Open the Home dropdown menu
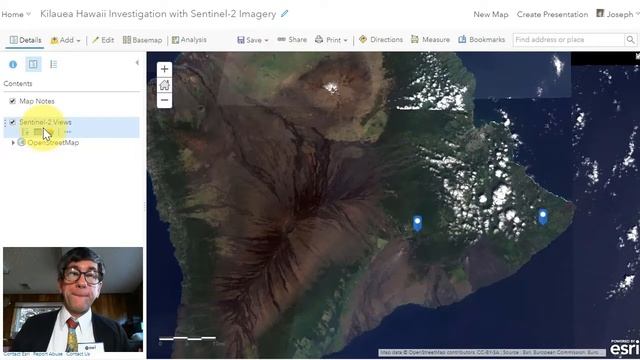The height and width of the screenshot is (360, 640). (x=16, y=14)
